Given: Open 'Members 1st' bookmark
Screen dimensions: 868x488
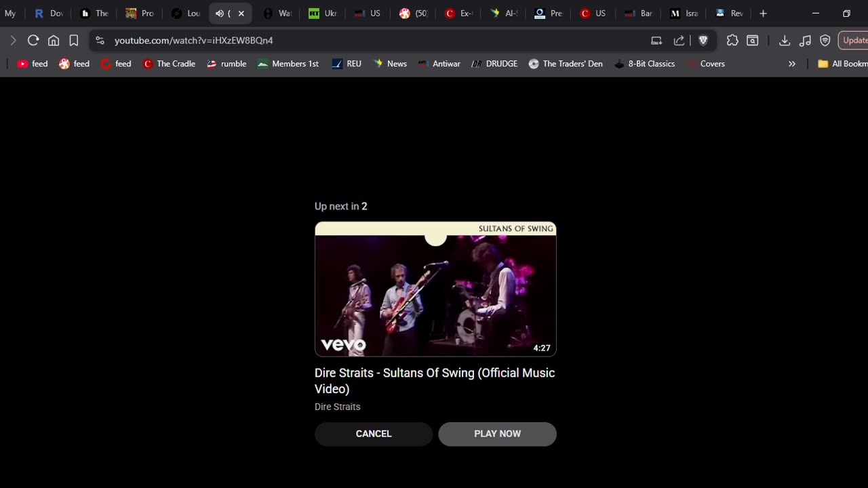Looking at the screenshot, I should (288, 64).
